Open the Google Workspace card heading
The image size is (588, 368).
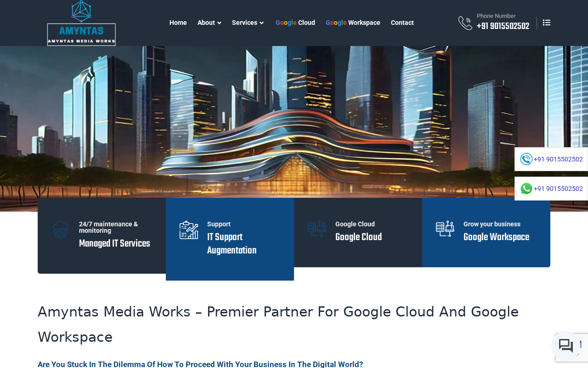pyautogui.click(x=496, y=237)
